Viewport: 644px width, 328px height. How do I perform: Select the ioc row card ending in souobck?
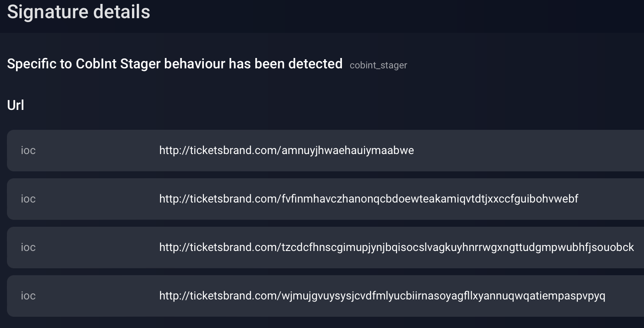[325, 248]
